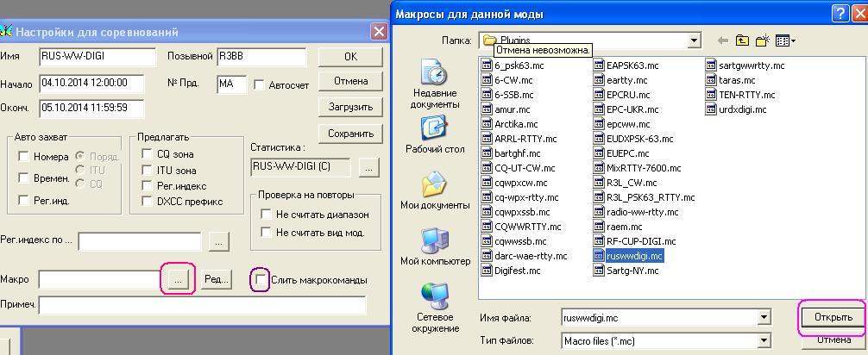Select the CQWWRTTY.mc file
The width and height of the screenshot is (868, 355).
coord(527,227)
